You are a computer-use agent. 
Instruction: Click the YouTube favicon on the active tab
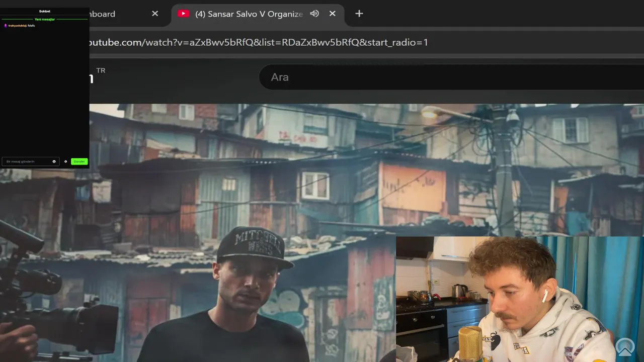(x=183, y=14)
